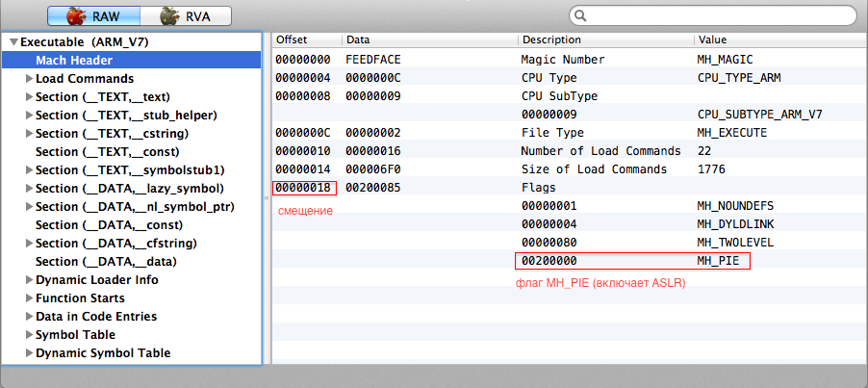Select Section (__DATA,__const) item

(x=109, y=224)
